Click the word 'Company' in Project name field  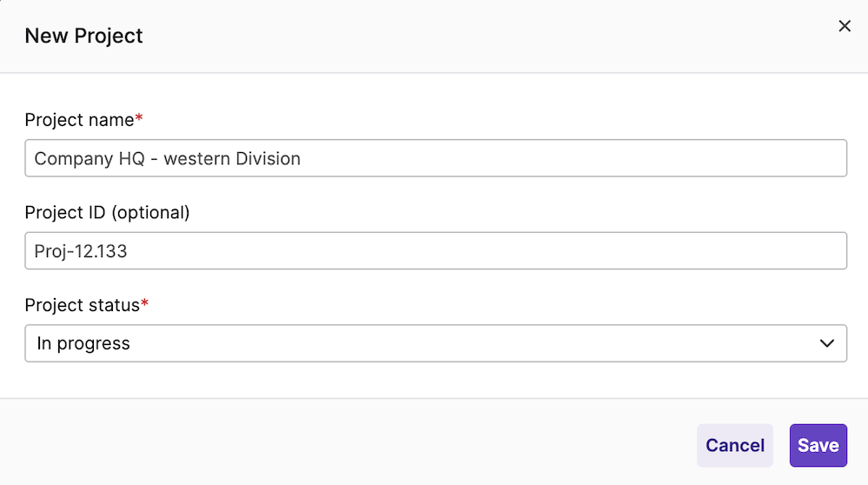72,159
